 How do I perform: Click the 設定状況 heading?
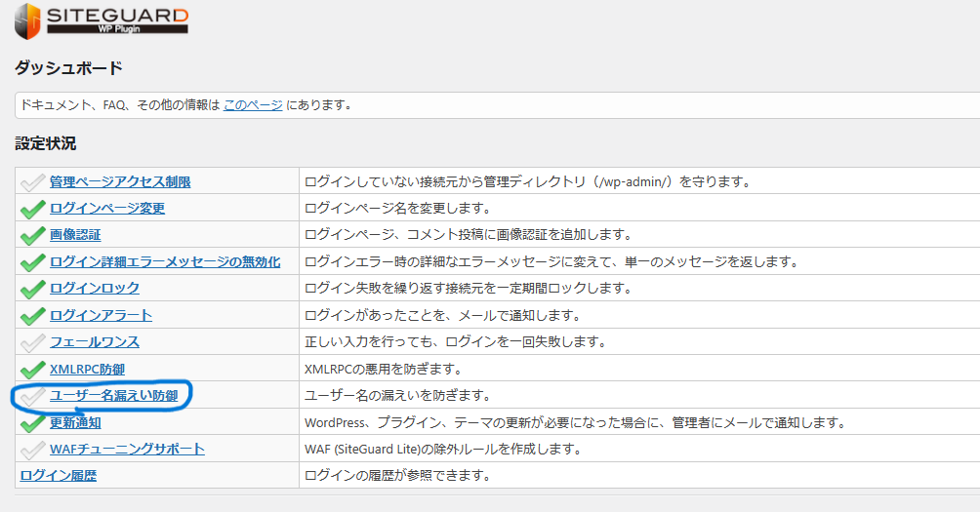[46, 143]
